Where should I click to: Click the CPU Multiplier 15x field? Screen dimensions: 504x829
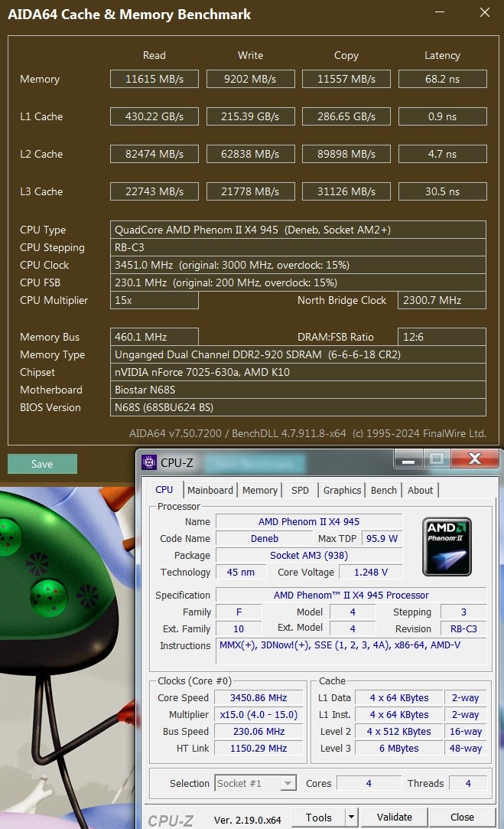tap(154, 300)
